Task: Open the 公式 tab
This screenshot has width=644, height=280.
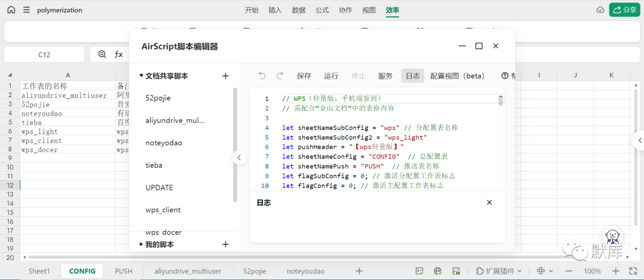Action: click(322, 10)
